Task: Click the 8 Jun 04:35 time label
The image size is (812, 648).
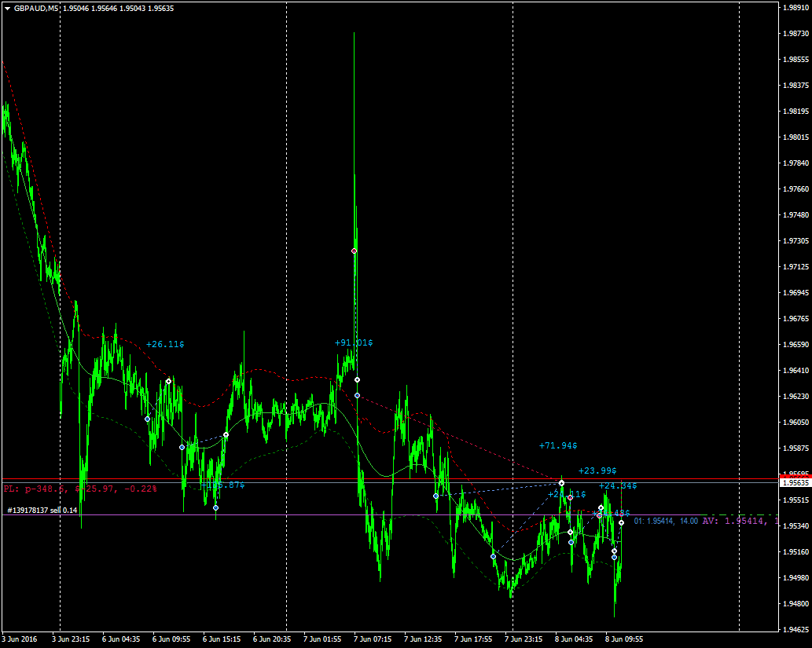Action: point(574,639)
